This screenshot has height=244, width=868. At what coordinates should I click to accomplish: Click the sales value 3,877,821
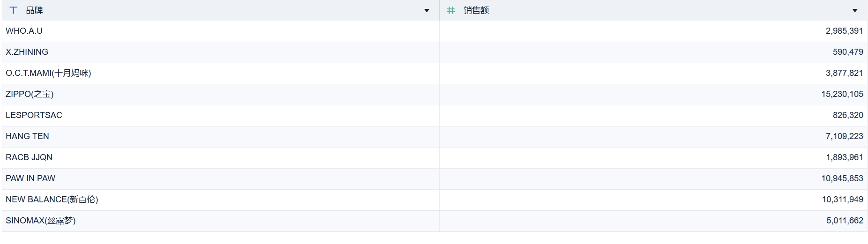844,73
